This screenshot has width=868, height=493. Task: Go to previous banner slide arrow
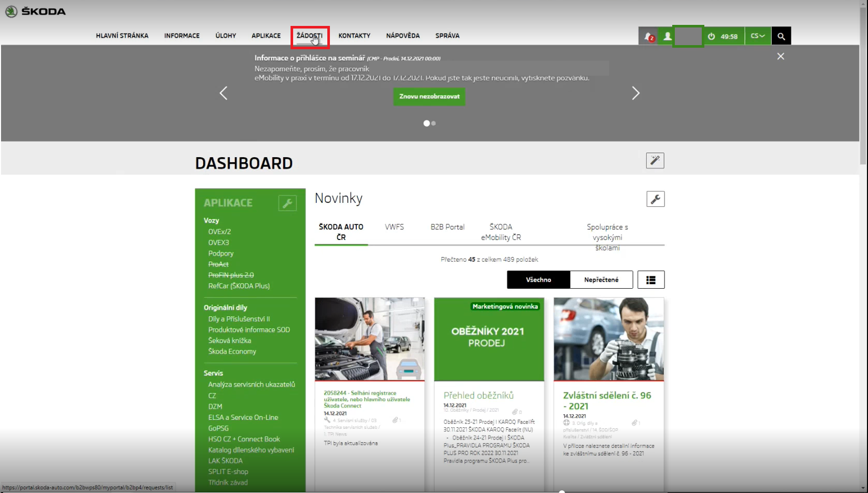click(224, 93)
